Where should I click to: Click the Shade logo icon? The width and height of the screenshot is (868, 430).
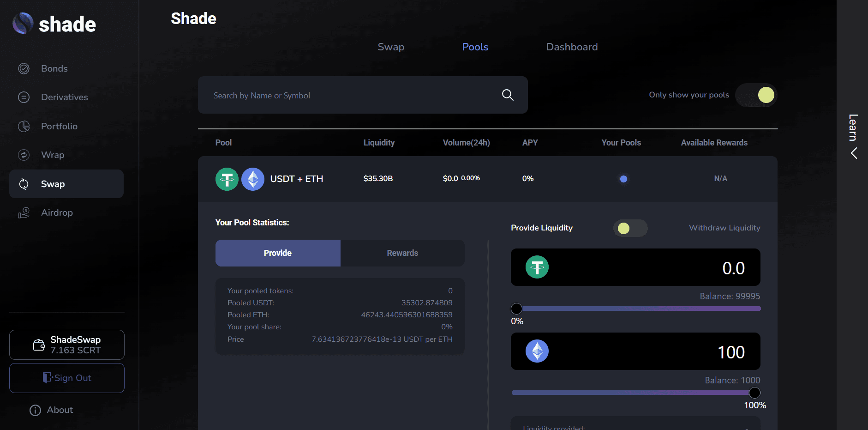click(x=23, y=23)
